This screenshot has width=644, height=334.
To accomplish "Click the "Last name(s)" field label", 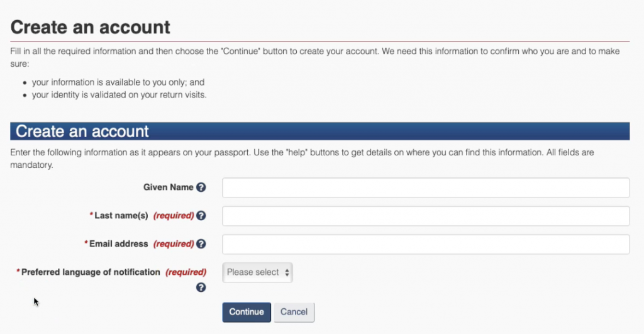I will coord(121,216).
